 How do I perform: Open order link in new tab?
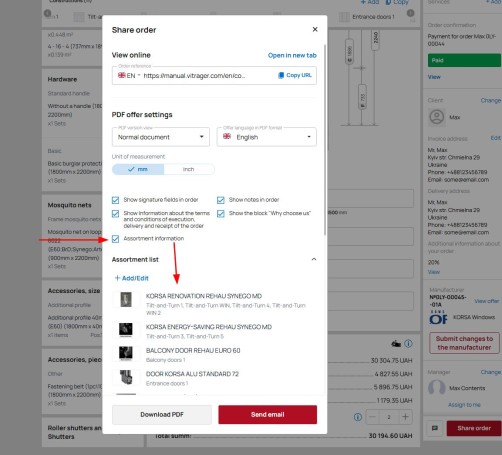(292, 55)
